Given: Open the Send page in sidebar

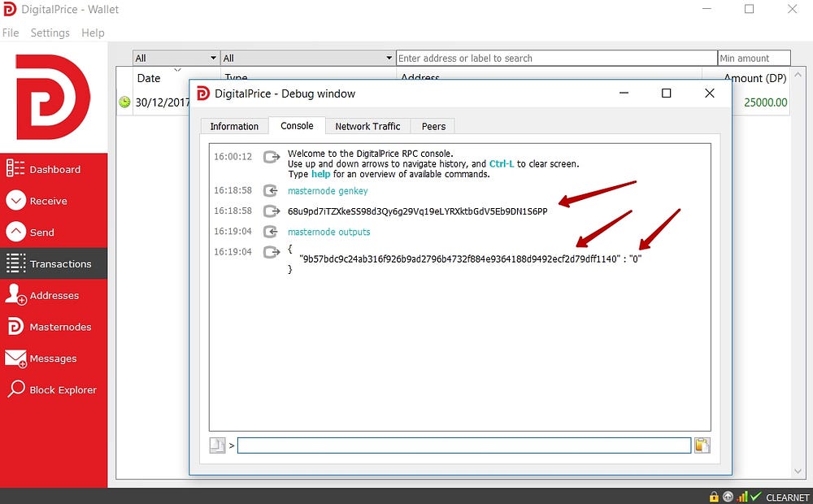Looking at the screenshot, I should [54, 232].
